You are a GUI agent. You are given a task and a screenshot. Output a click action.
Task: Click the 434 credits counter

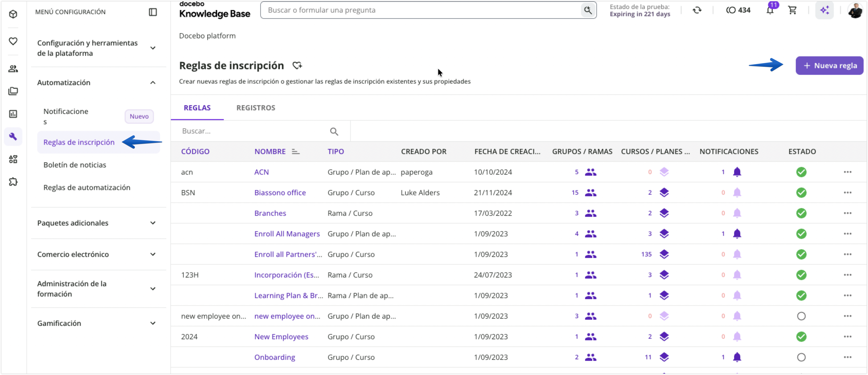point(738,10)
